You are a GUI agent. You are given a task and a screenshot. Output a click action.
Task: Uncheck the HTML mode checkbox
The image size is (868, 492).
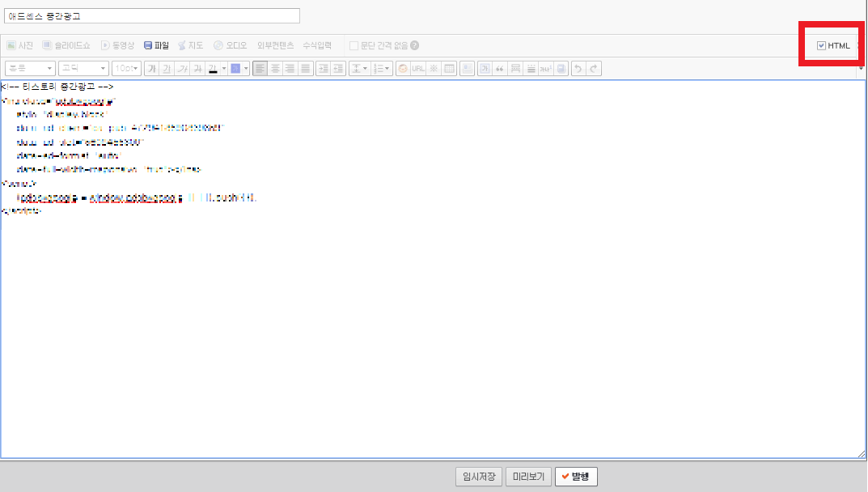822,45
